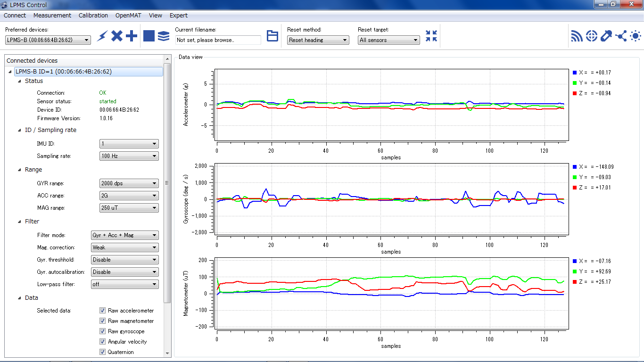Click the eyedropper pen icon in toolbar
644x362 pixels.
606,36
